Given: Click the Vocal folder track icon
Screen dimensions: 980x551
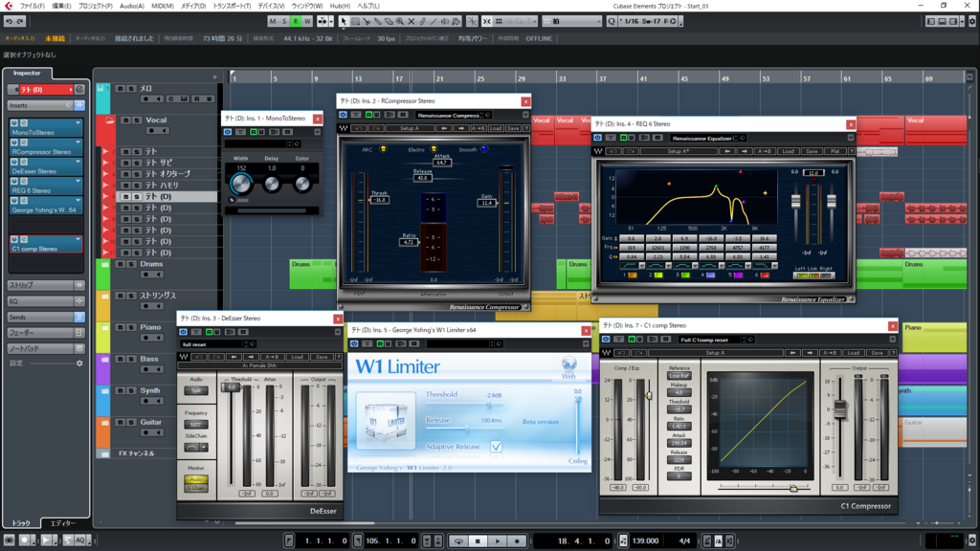Looking at the screenshot, I should [x=109, y=120].
